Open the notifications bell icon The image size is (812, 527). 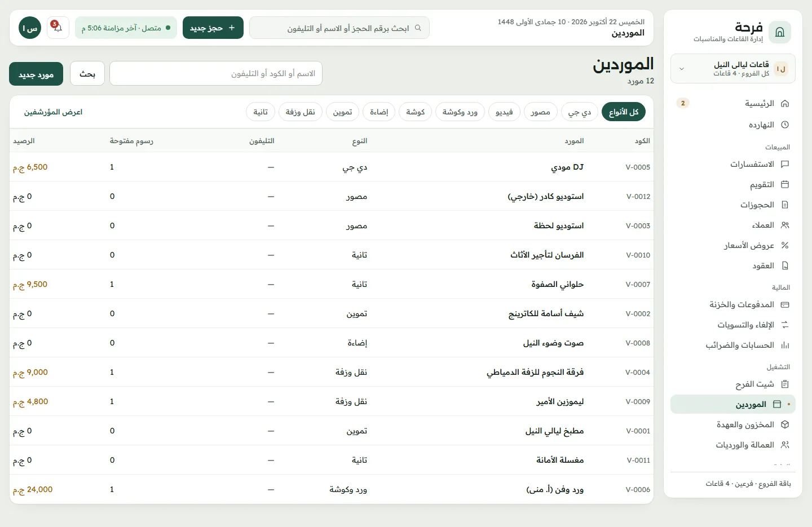tap(58, 28)
